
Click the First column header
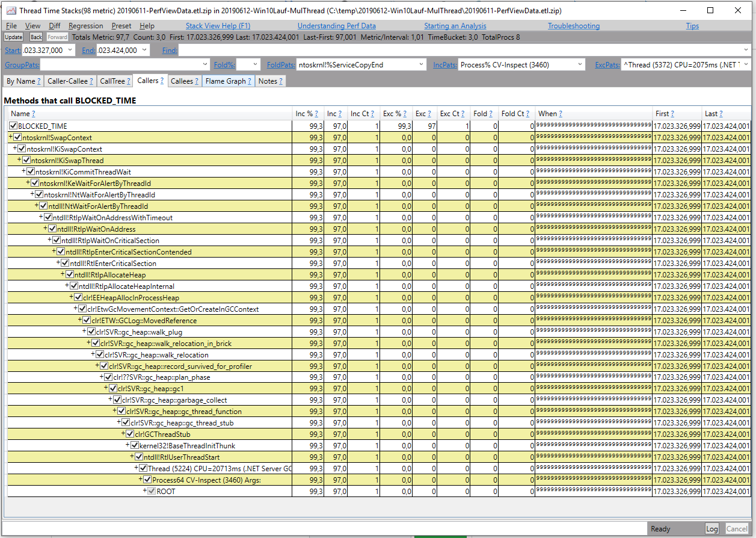tap(677, 114)
